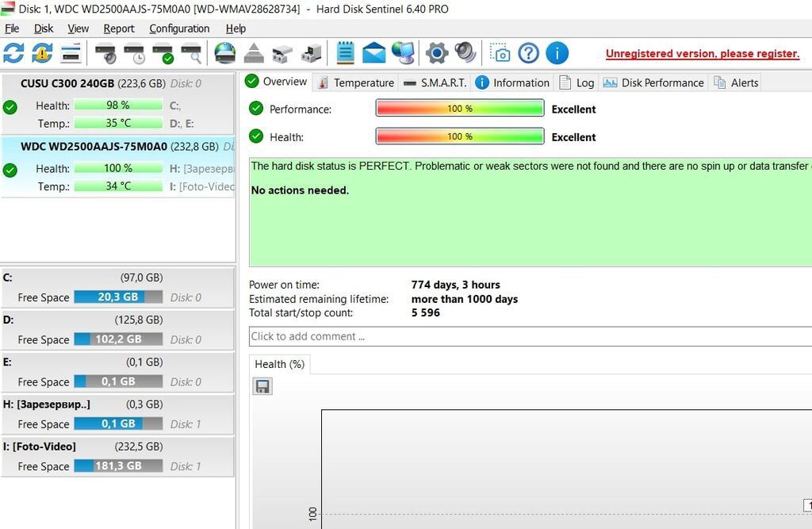The width and height of the screenshot is (812, 529).
Task: Open the Report menu
Action: point(119,29)
